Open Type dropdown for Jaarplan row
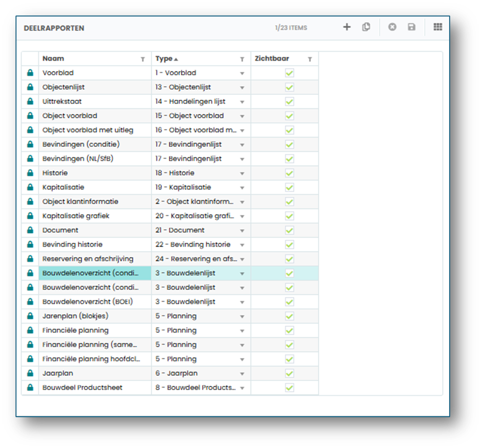This screenshot has height=448, width=481. point(242,374)
